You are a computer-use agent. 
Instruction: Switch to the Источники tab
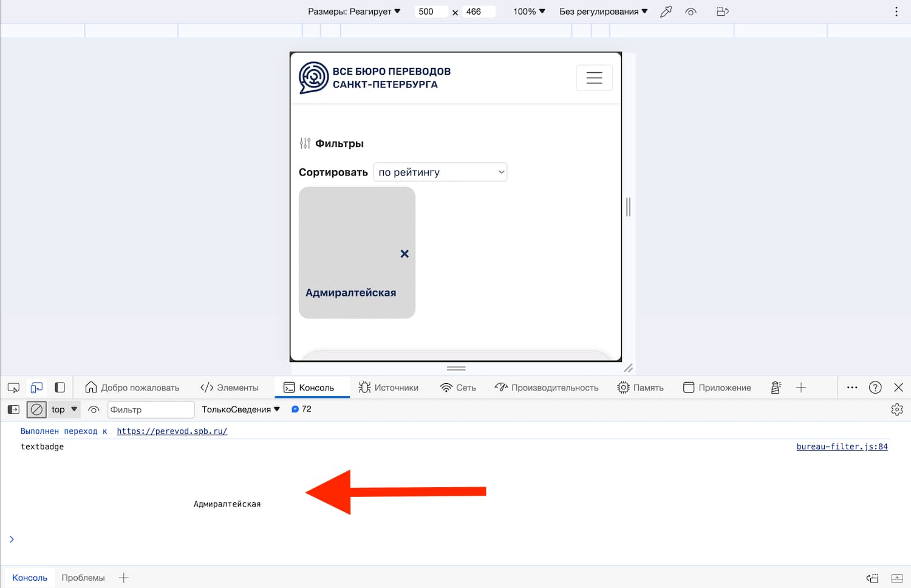[x=389, y=388]
